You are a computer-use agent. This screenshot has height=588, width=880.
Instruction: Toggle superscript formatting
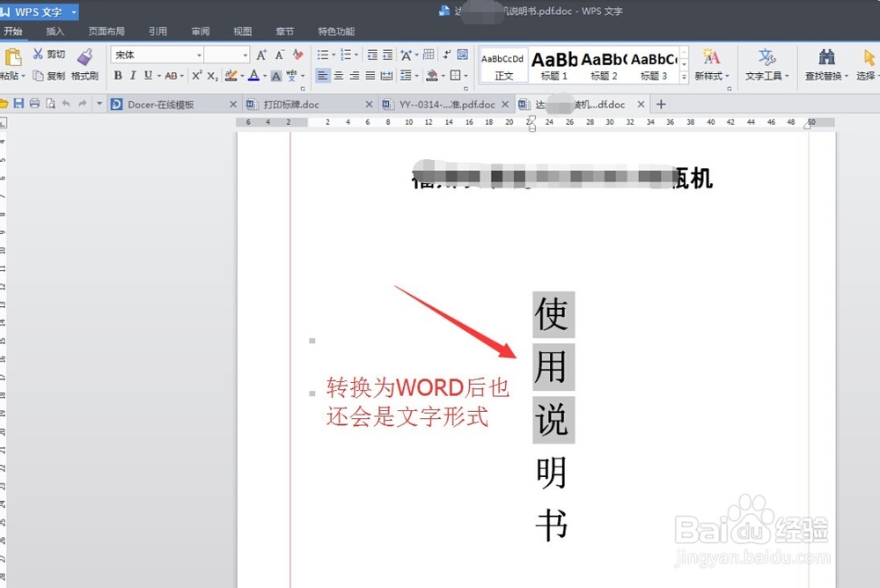(196, 75)
